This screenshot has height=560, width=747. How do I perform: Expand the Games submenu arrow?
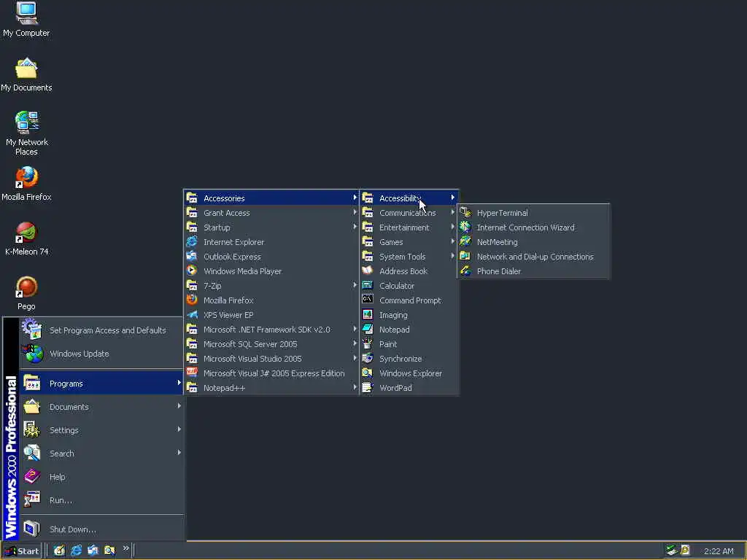pyautogui.click(x=452, y=241)
